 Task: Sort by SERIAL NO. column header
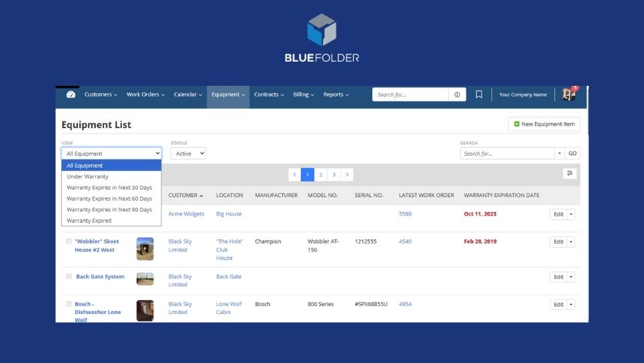369,195
